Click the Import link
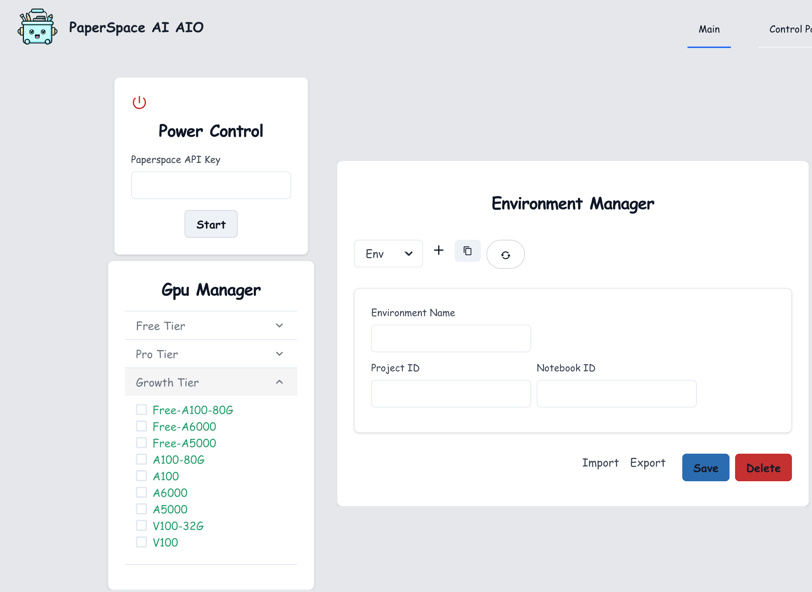The height and width of the screenshot is (592, 812). pos(600,463)
